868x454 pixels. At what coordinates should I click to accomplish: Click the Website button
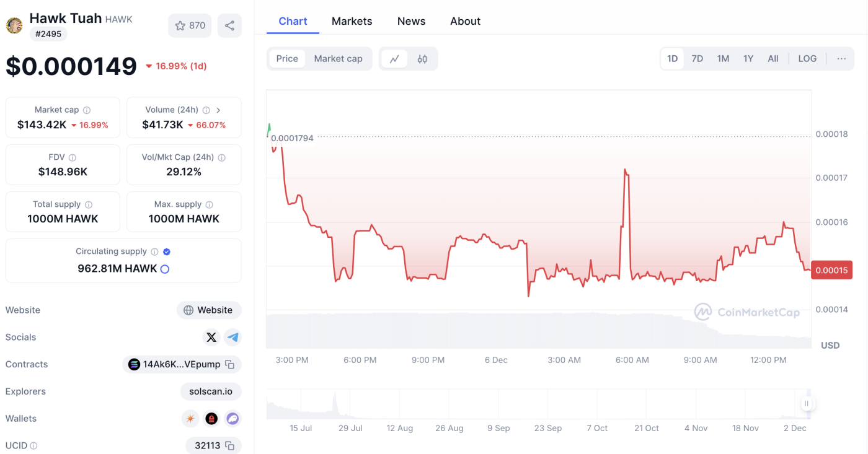(x=209, y=310)
